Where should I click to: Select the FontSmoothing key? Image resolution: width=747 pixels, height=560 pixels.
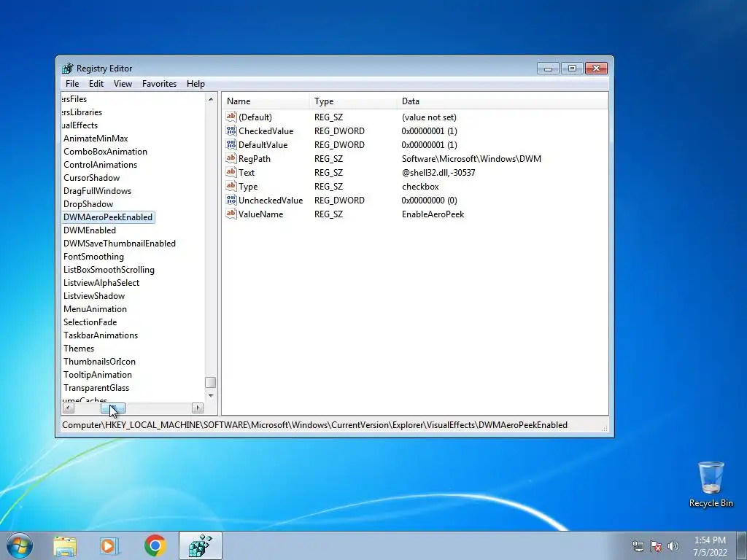click(x=93, y=257)
